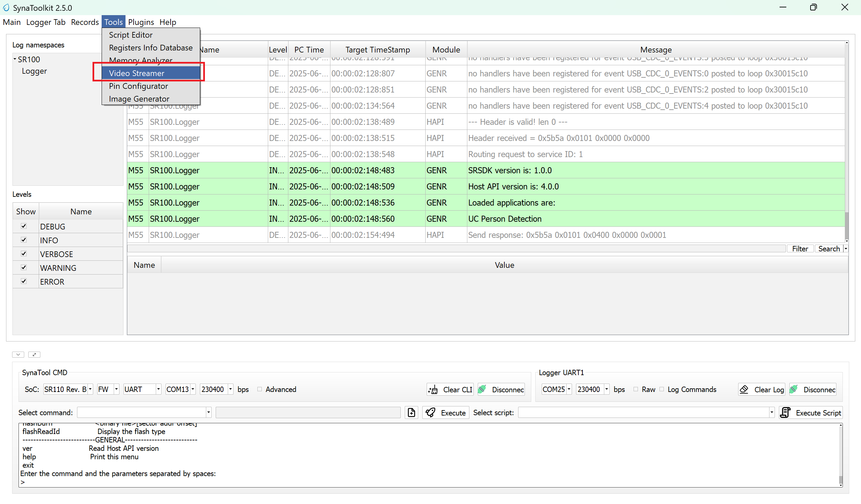
Task: Expand the Select command combo box
Action: [208, 412]
